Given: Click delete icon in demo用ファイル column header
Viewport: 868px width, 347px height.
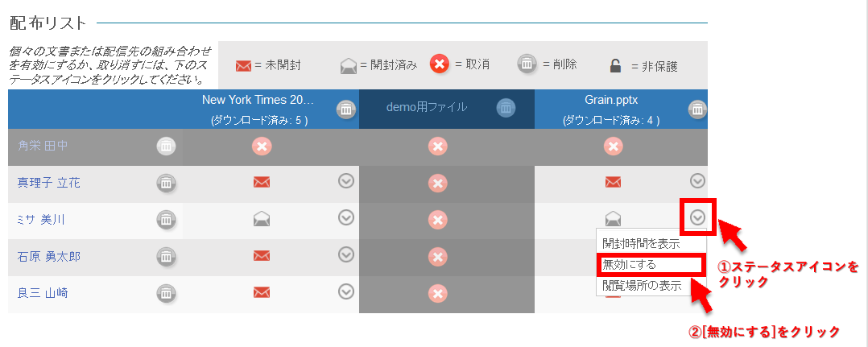Looking at the screenshot, I should tap(505, 108).
